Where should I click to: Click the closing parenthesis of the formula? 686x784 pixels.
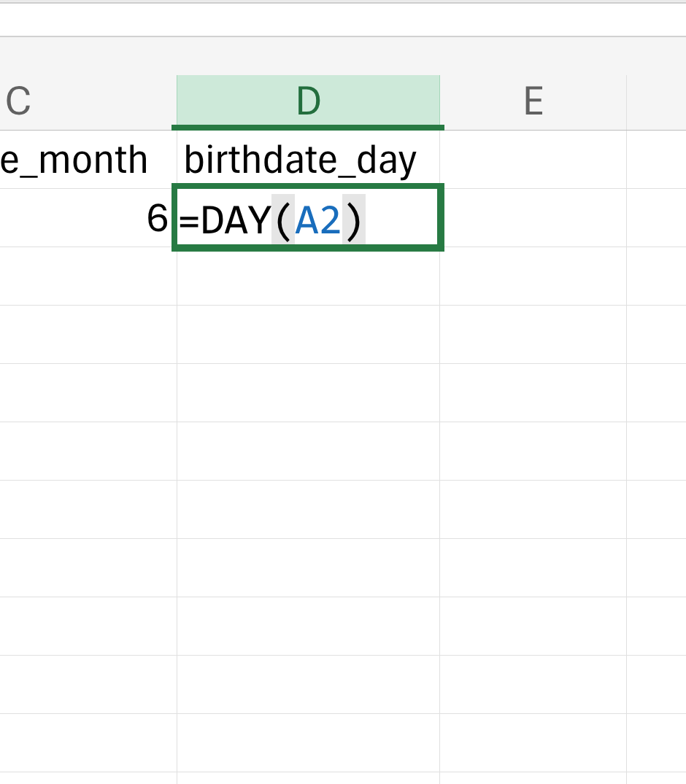click(x=354, y=220)
